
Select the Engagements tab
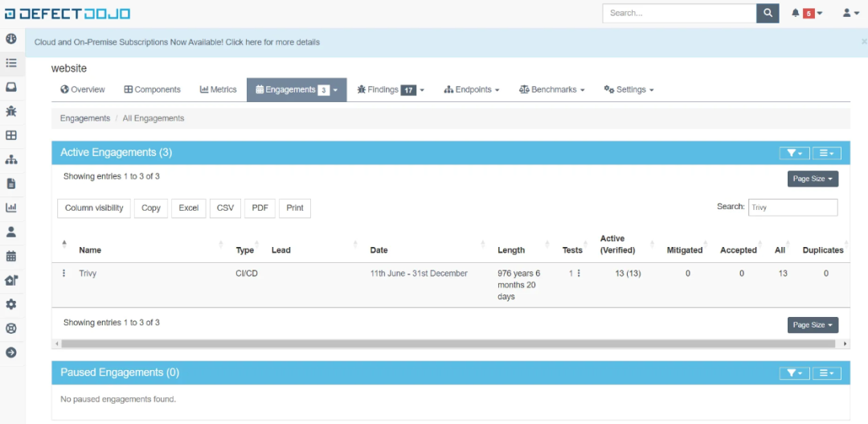click(297, 90)
